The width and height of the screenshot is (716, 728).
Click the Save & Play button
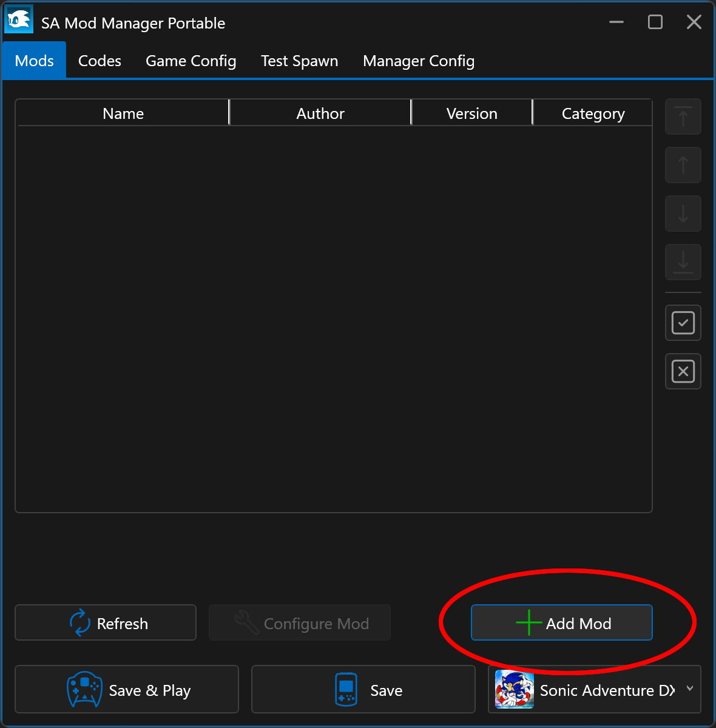[127, 690]
